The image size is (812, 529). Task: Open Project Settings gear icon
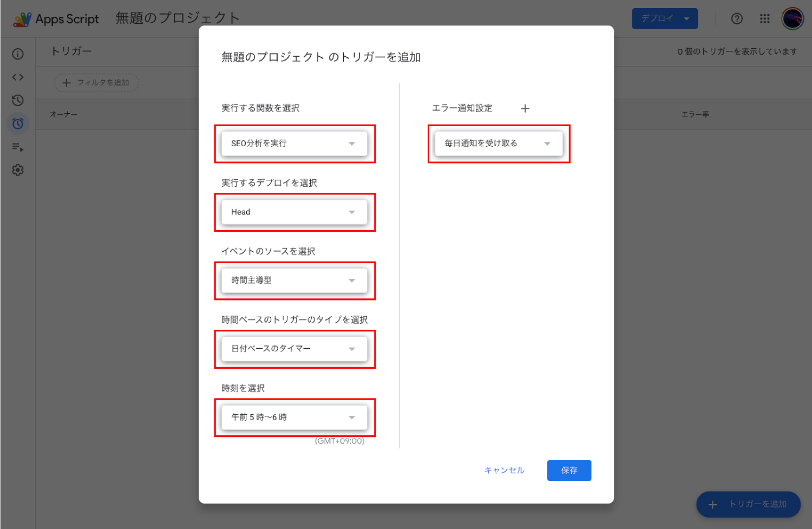pyautogui.click(x=18, y=171)
